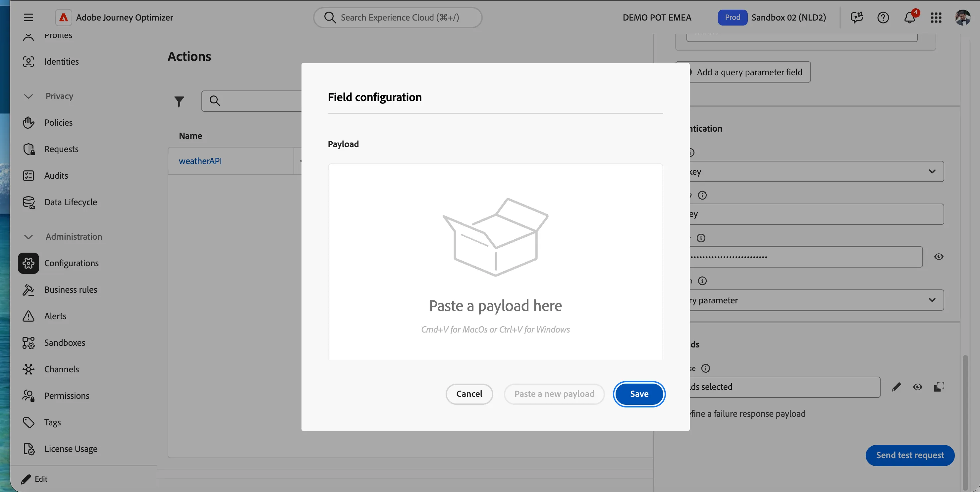Screen dimensions: 980x492
Task: Click Save in Field configuration dialog
Action: tap(639, 394)
